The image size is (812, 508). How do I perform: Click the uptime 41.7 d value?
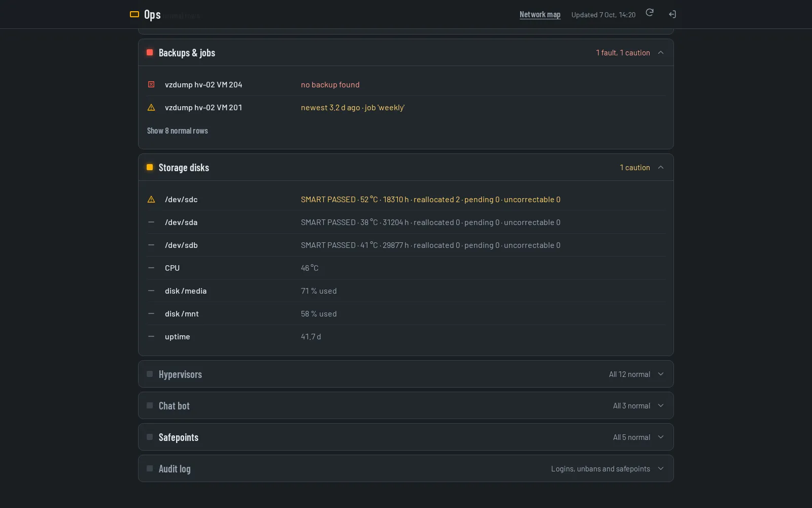(311, 336)
